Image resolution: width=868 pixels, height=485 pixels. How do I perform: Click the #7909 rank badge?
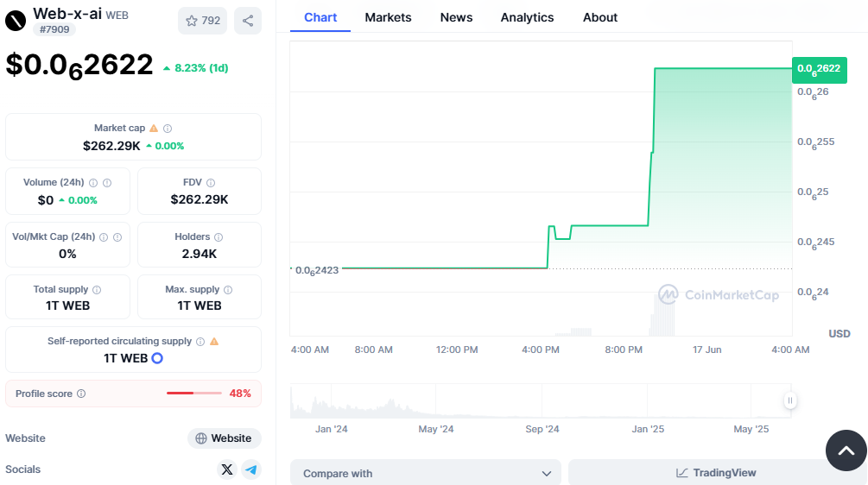tap(54, 29)
